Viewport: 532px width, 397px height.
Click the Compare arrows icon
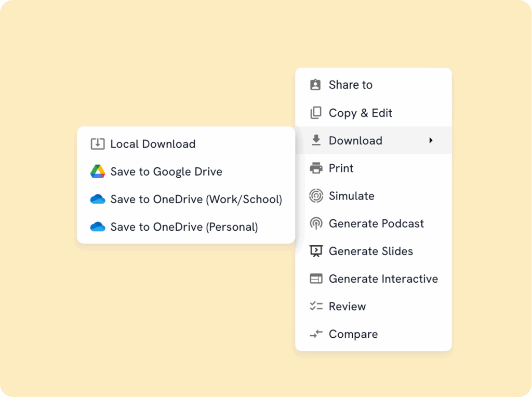coord(315,334)
